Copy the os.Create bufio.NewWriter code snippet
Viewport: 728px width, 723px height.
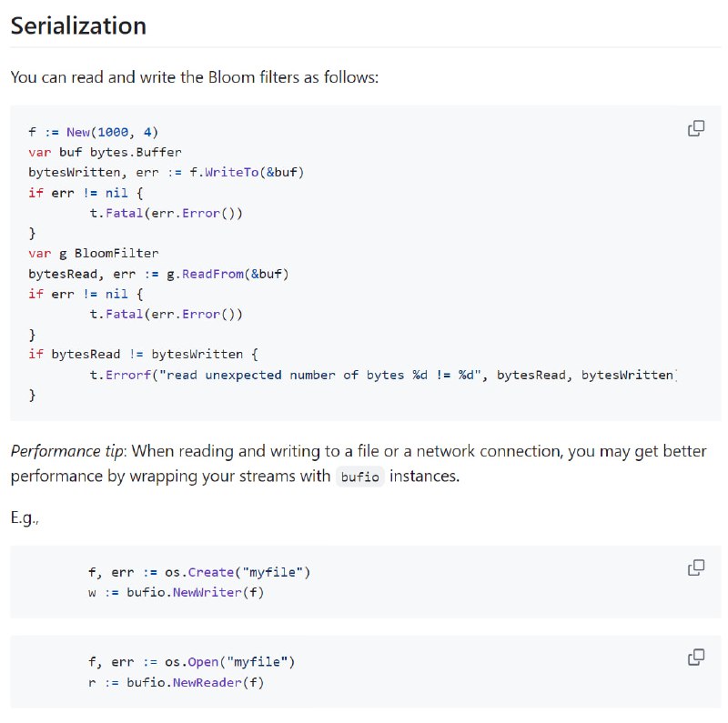pyautogui.click(x=696, y=567)
